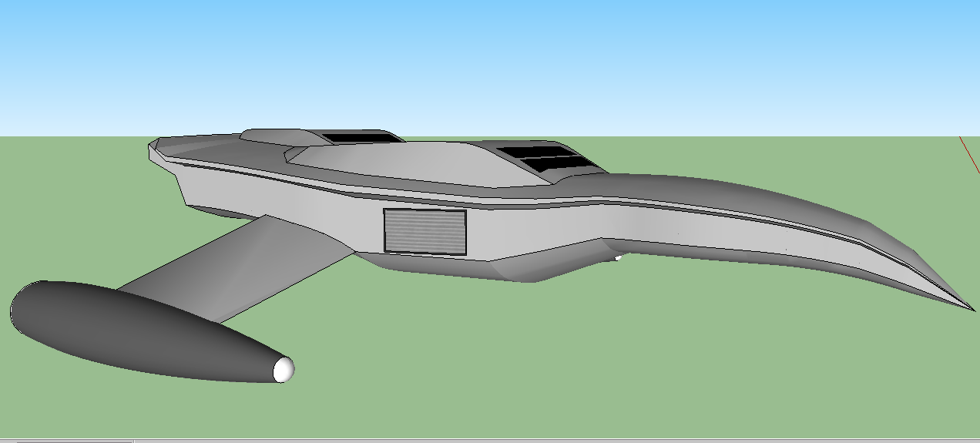Viewport: 980px width, 443px height.
Task: Select the central raised canopy on top
Action: pos(401,163)
